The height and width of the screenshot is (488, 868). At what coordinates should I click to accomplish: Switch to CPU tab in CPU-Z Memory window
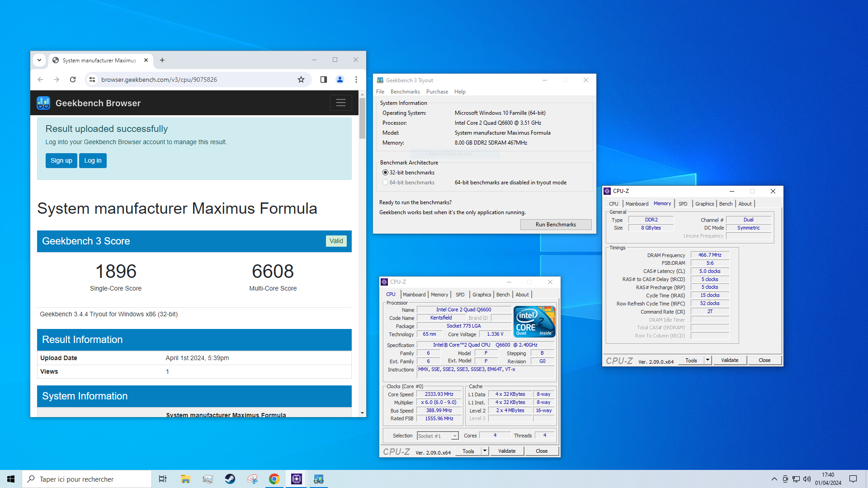(613, 204)
